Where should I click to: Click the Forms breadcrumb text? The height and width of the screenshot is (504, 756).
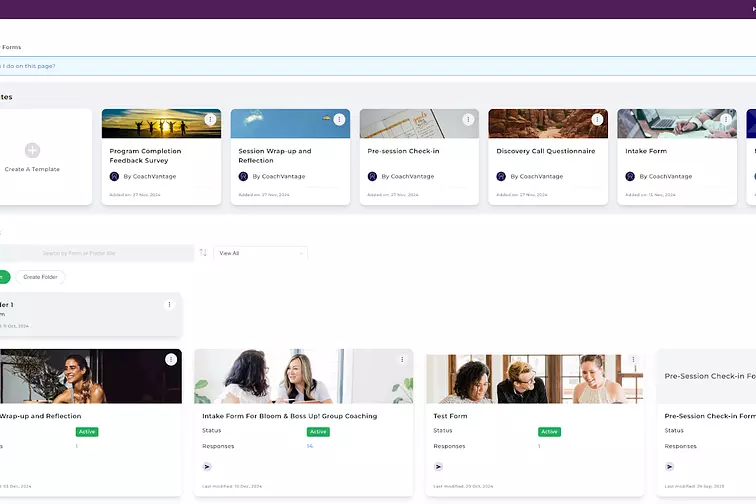point(11,47)
